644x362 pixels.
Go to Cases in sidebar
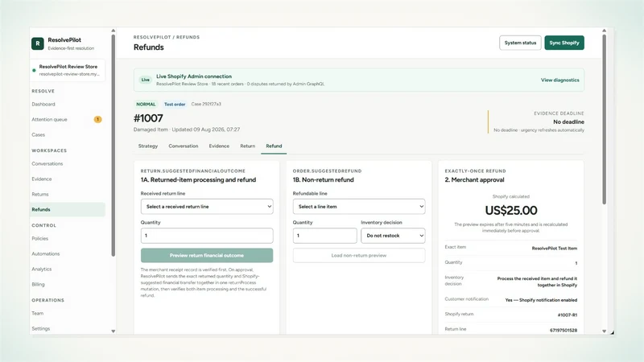[x=38, y=134]
